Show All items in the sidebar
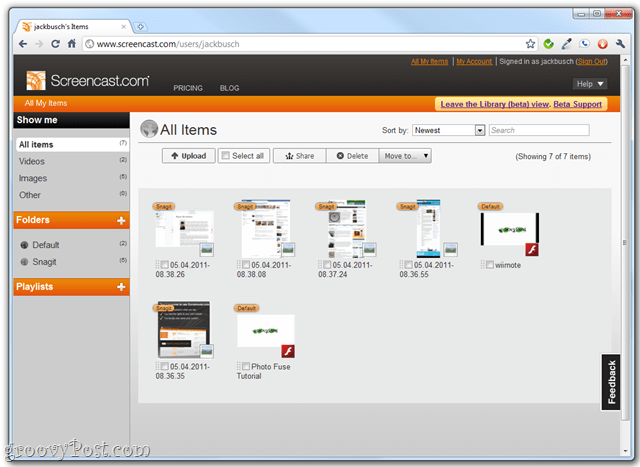 72,145
